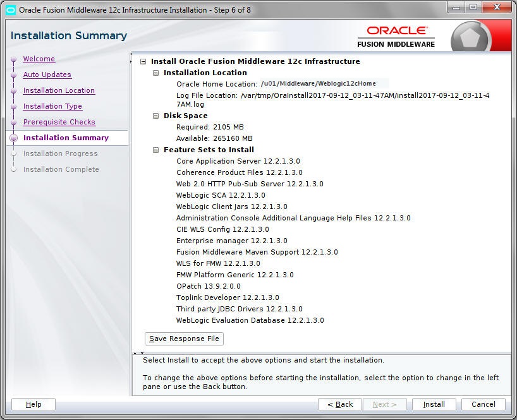Select CIE WLS Config 12.2.1.3.0
This screenshot has width=517, height=420.
[x=222, y=230]
